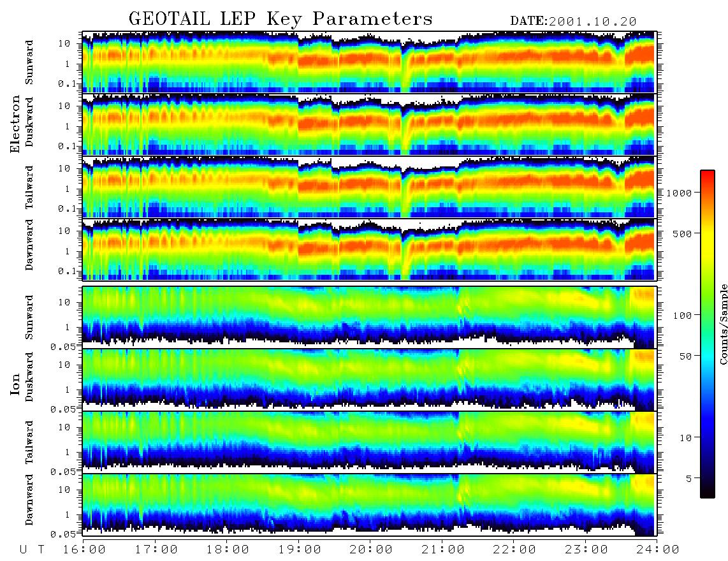Image resolution: width=728 pixels, height=561 pixels.
Task: Click the GEOTAIL LEP Key Parameters title
Action: tap(280, 19)
